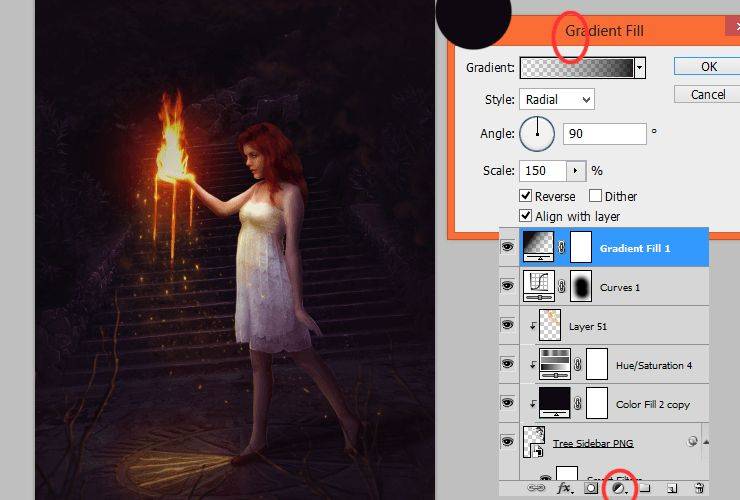
Task: Click the Curves 1 adjustment icon
Action: click(x=538, y=286)
